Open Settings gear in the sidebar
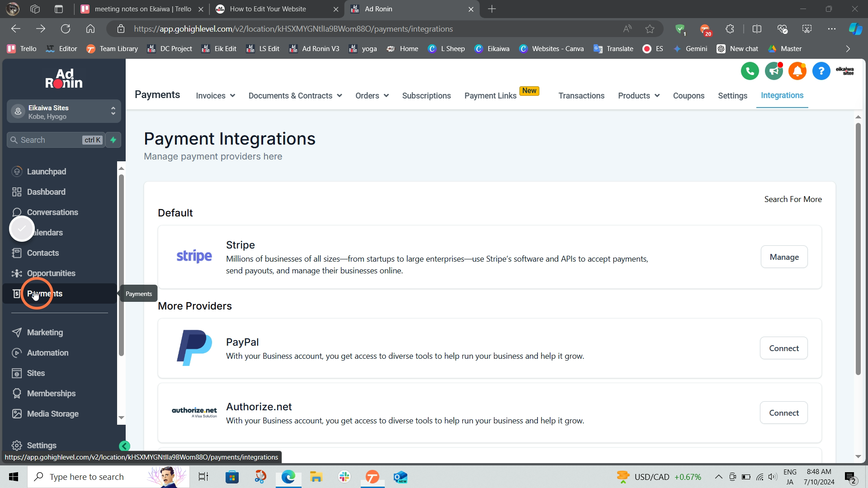This screenshot has width=868, height=488. 34,446
